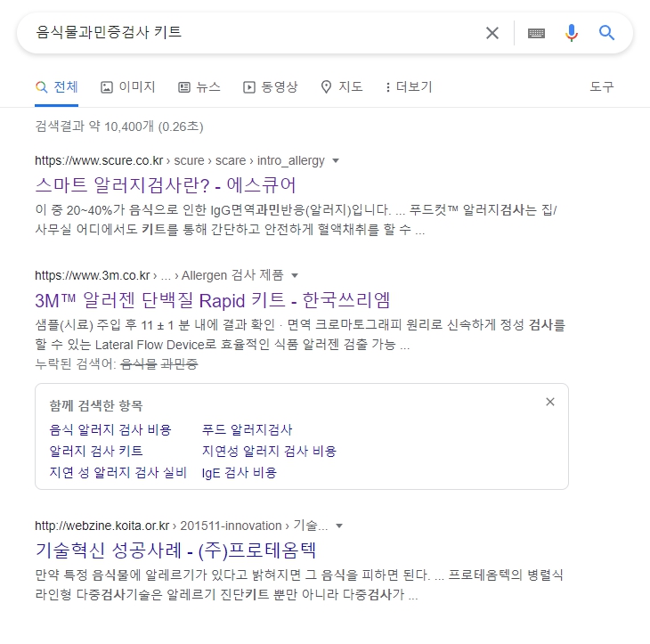Click the https://www.3m.co.kr URL text
The image size is (650, 644).
93,275
